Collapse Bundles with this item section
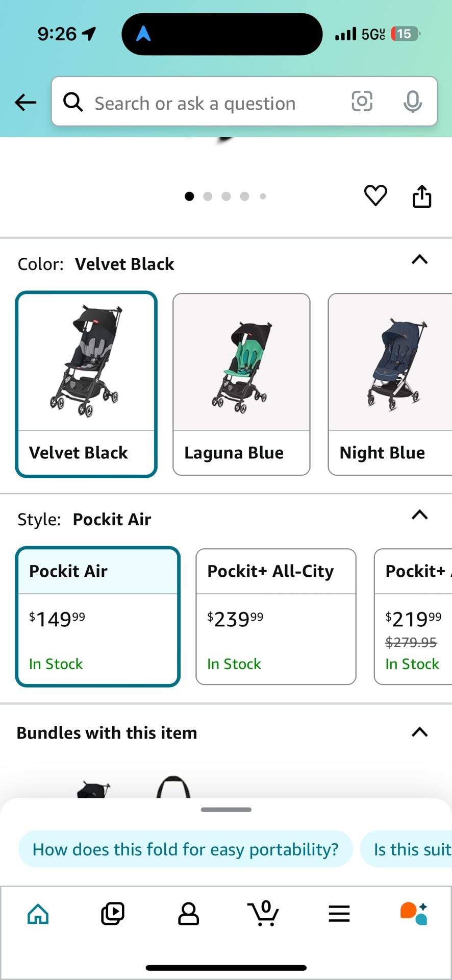The width and height of the screenshot is (452, 980). pos(419,732)
